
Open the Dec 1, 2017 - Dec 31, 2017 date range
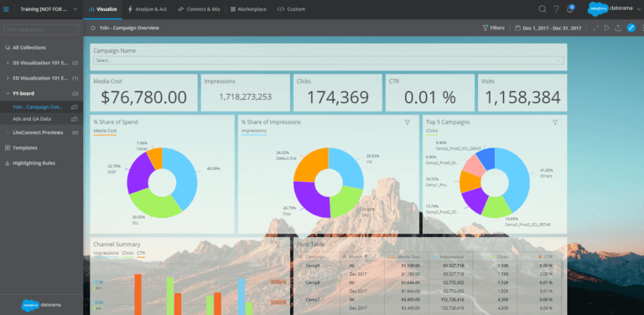tap(548, 28)
